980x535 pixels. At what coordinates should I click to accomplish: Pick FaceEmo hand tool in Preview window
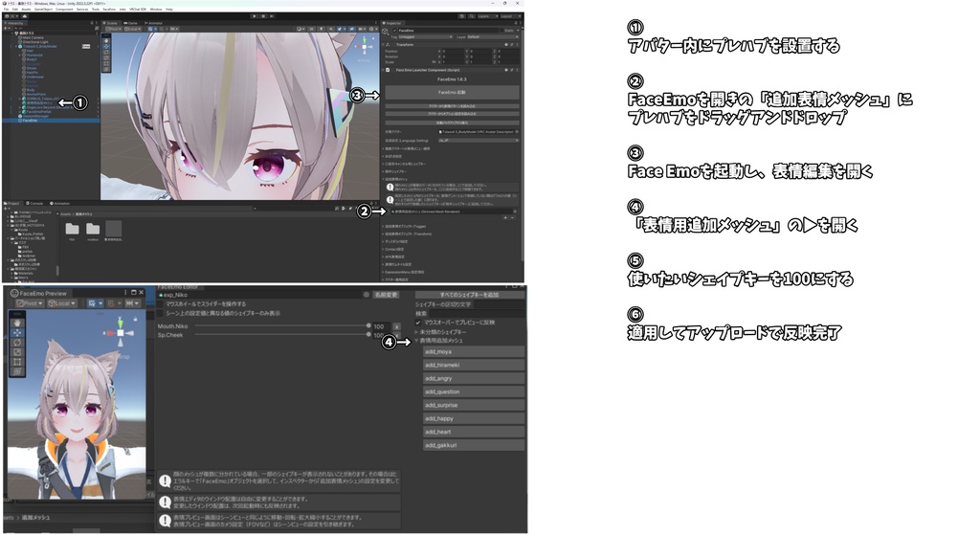point(17,323)
